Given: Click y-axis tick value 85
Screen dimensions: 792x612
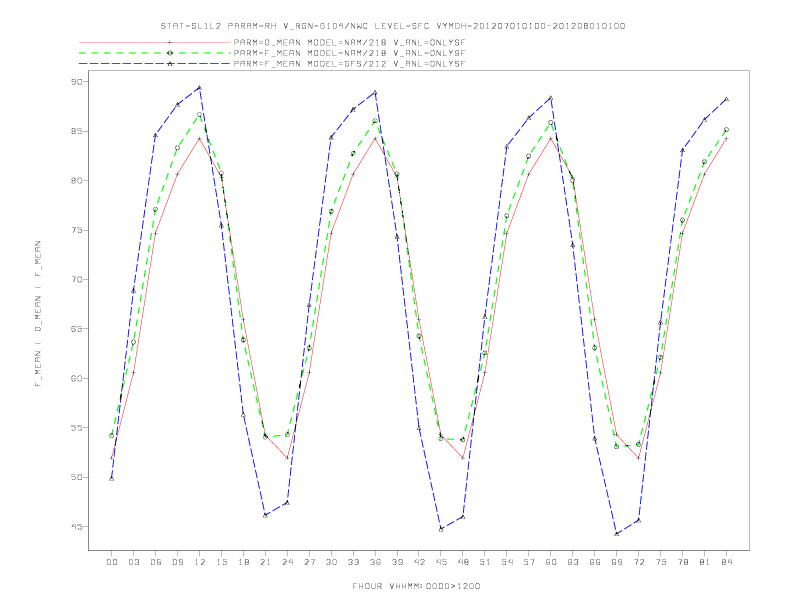Looking at the screenshot, I should coord(76,131).
